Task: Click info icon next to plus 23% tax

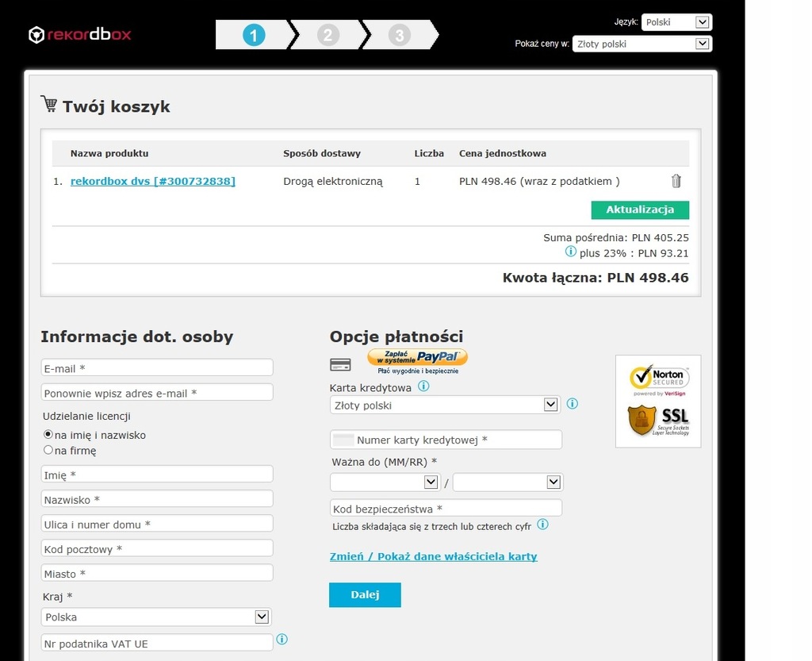Action: pyautogui.click(x=570, y=252)
